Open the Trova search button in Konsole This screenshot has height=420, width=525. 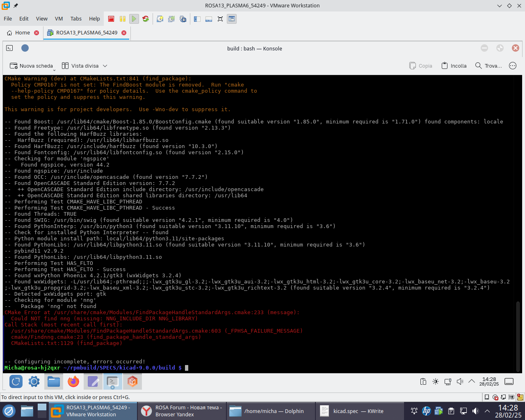[x=488, y=66]
